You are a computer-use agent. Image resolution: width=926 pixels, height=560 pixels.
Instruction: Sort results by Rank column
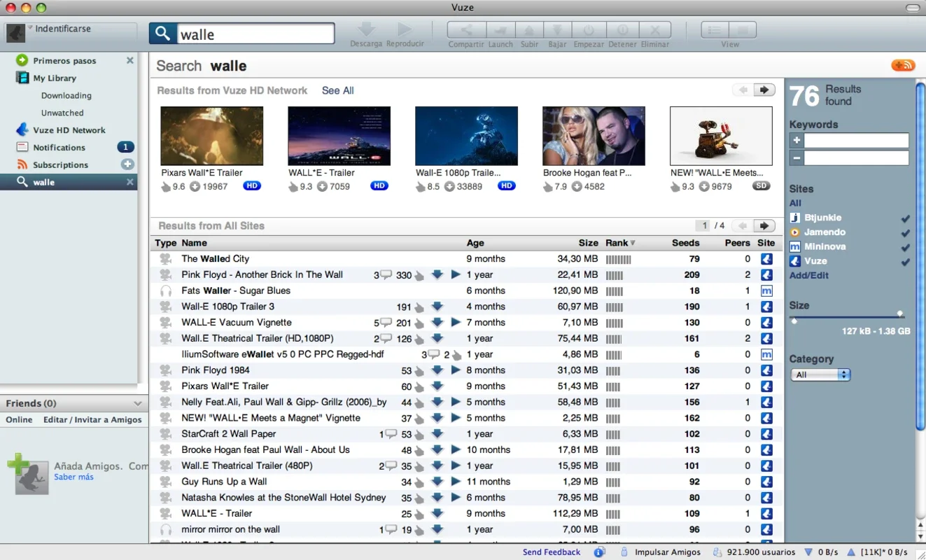click(x=620, y=243)
